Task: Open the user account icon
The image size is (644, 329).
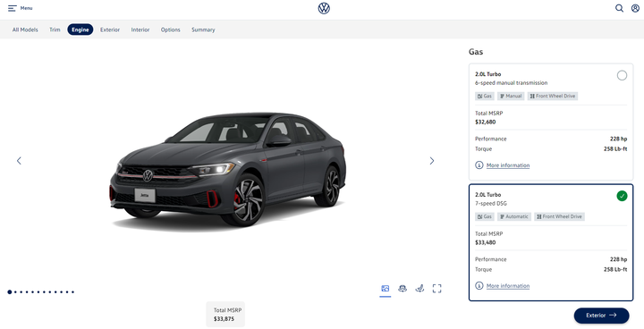Action: pyautogui.click(x=635, y=8)
